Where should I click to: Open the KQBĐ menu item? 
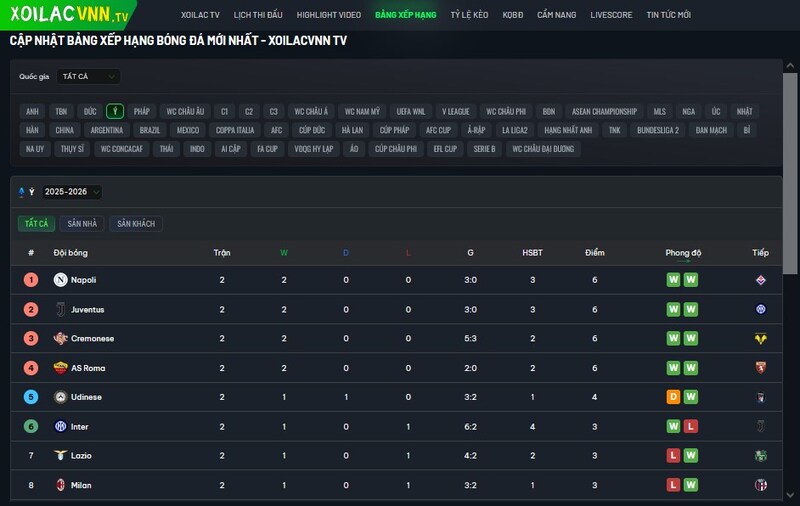pyautogui.click(x=513, y=15)
